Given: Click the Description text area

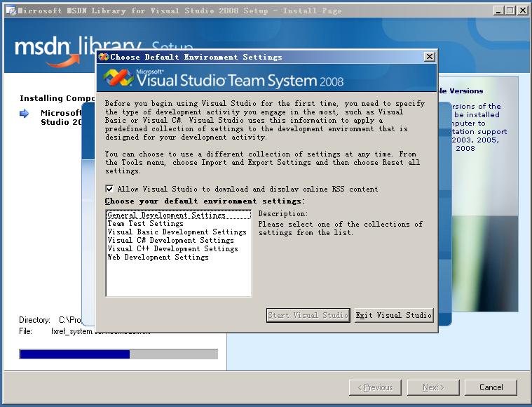Looking at the screenshot, I should (x=341, y=228).
